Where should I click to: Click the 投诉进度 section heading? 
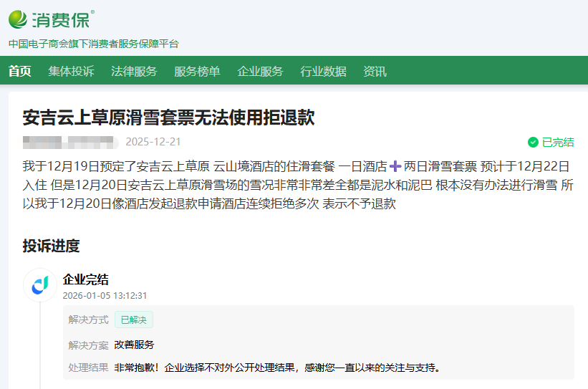51,246
